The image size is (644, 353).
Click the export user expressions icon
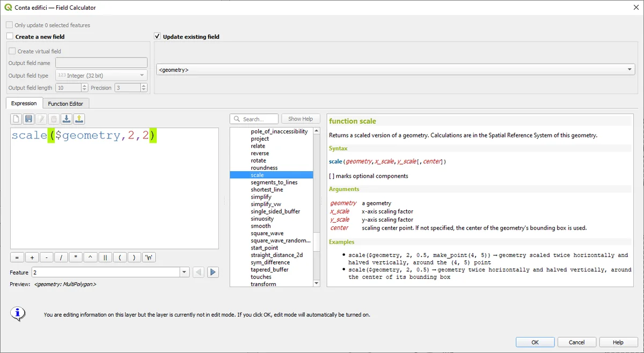pyautogui.click(x=78, y=119)
